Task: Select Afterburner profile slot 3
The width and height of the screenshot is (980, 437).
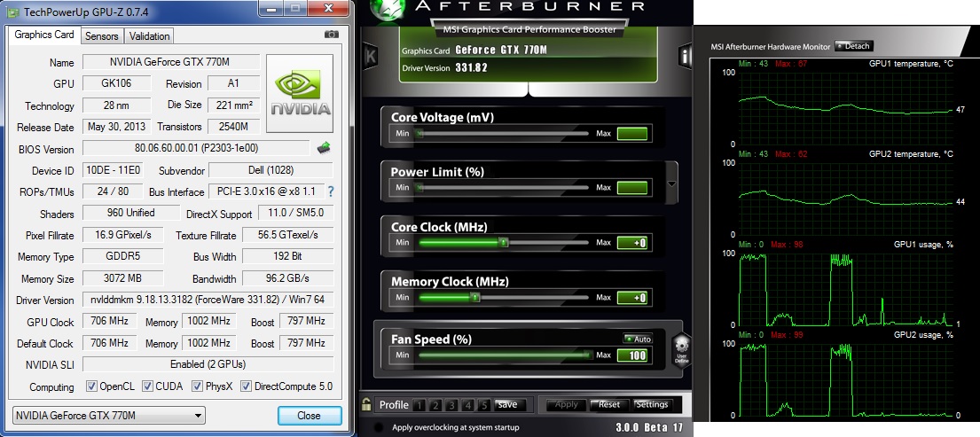Action: pyautogui.click(x=452, y=405)
